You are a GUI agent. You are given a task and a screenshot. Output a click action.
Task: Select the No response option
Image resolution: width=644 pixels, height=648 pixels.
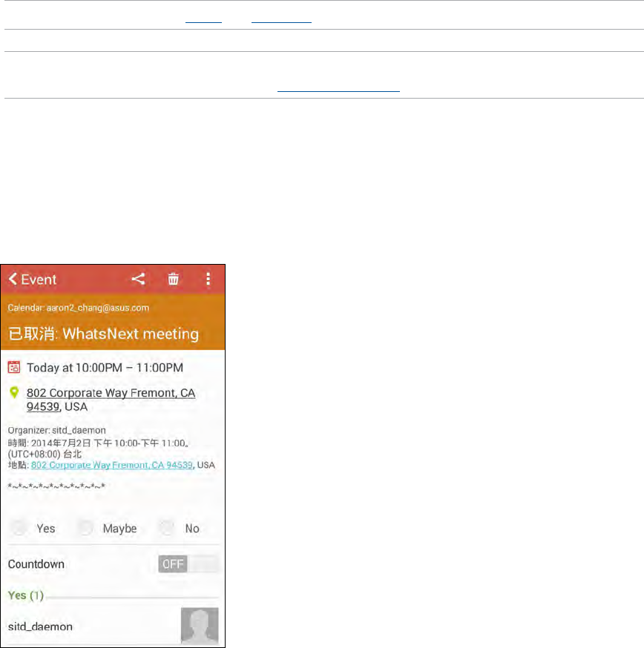point(167,528)
